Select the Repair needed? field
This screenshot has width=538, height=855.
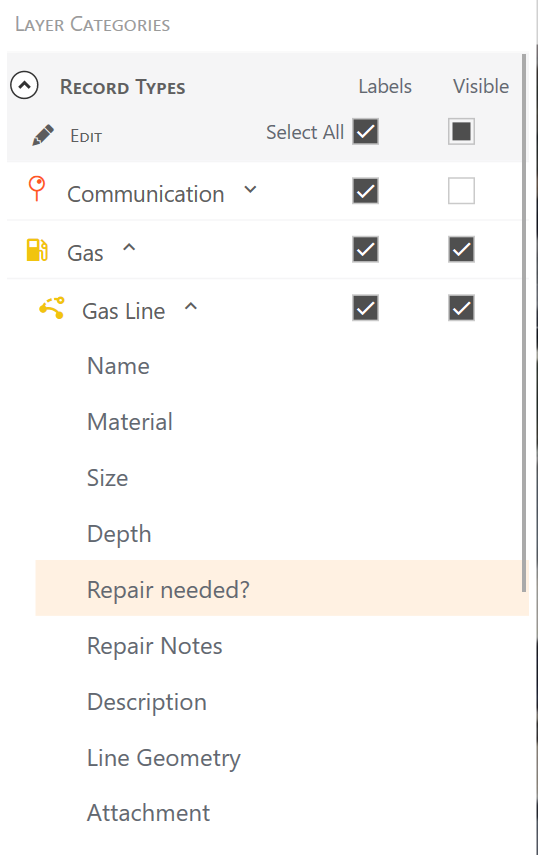pyautogui.click(x=282, y=588)
